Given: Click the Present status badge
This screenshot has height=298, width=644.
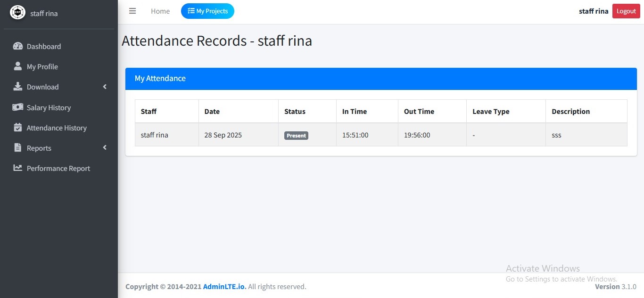Looking at the screenshot, I should (x=296, y=135).
